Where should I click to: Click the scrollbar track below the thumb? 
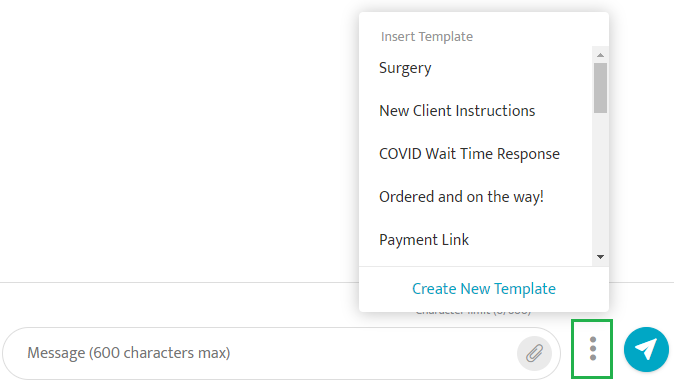point(600,181)
